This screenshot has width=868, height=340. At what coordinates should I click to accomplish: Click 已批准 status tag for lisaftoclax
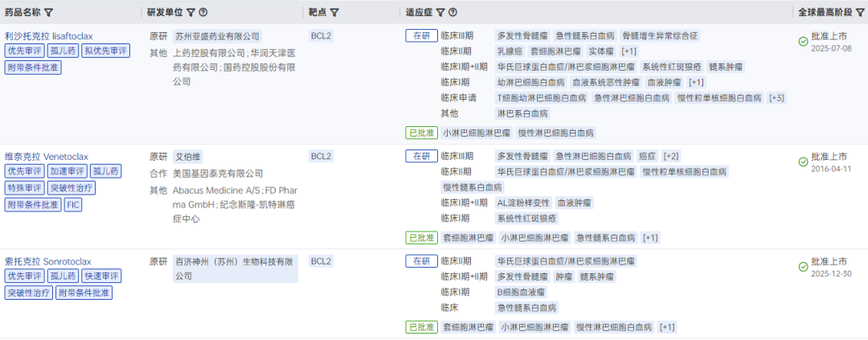(x=422, y=133)
